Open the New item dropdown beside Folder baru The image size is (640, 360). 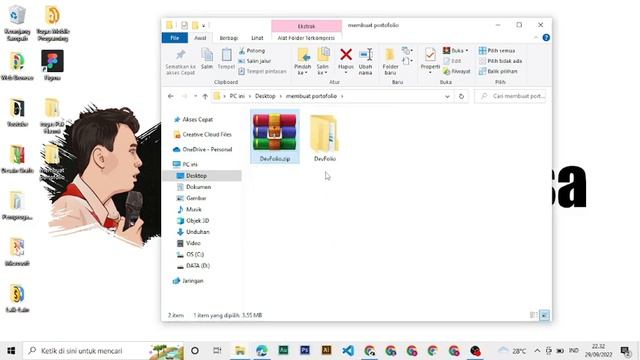pos(407,51)
